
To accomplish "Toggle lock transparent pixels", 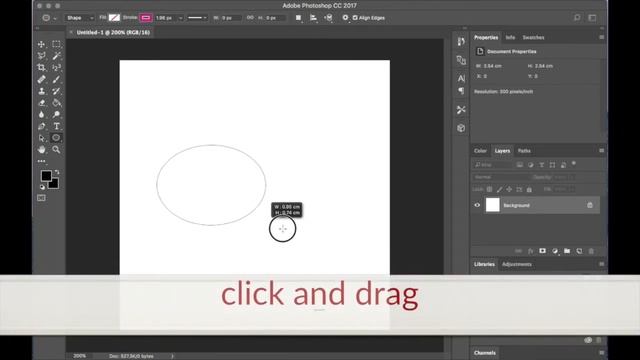I will (489, 189).
